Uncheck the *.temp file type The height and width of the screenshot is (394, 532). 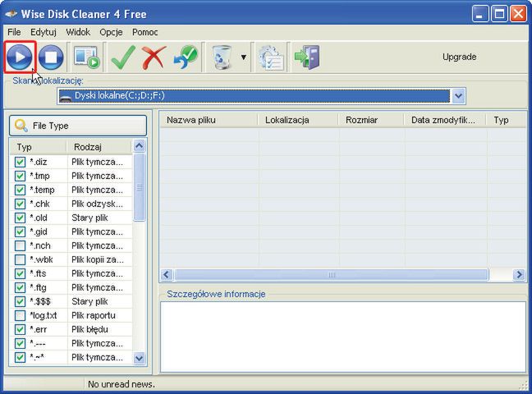point(20,190)
